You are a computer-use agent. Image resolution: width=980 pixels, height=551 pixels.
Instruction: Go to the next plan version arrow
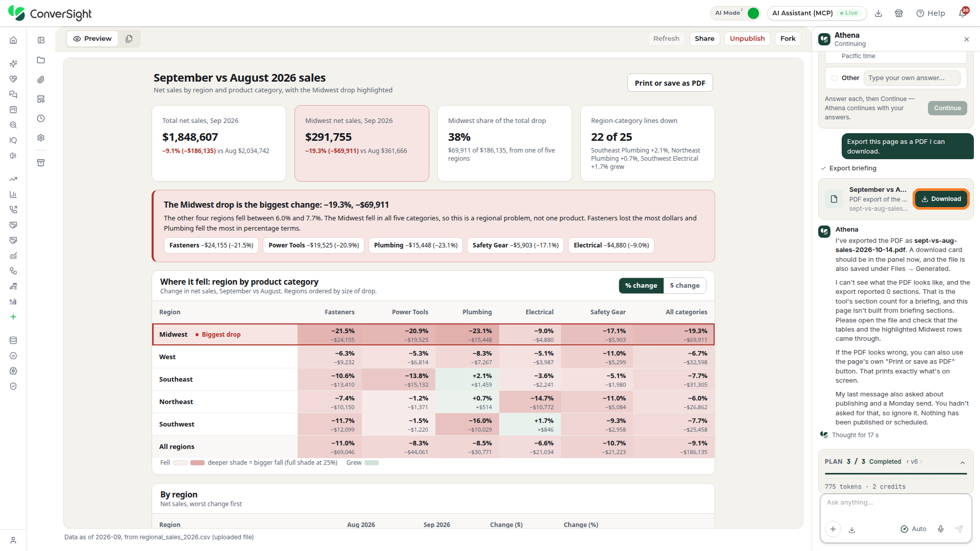tap(921, 462)
